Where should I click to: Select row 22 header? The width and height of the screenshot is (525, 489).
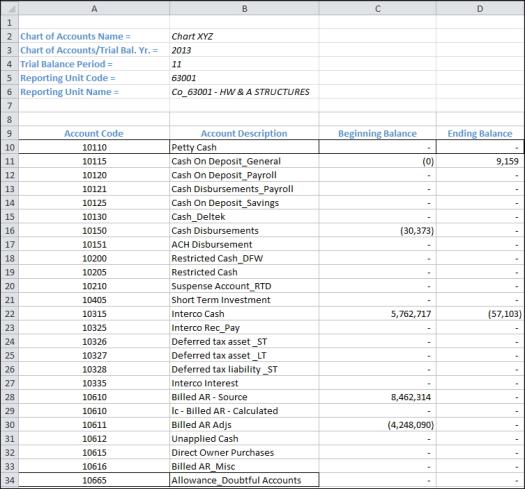9,314
